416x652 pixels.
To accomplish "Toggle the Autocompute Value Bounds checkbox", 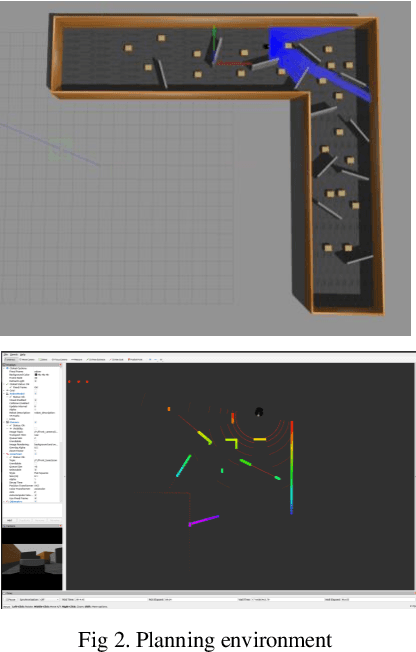I will point(35,495).
